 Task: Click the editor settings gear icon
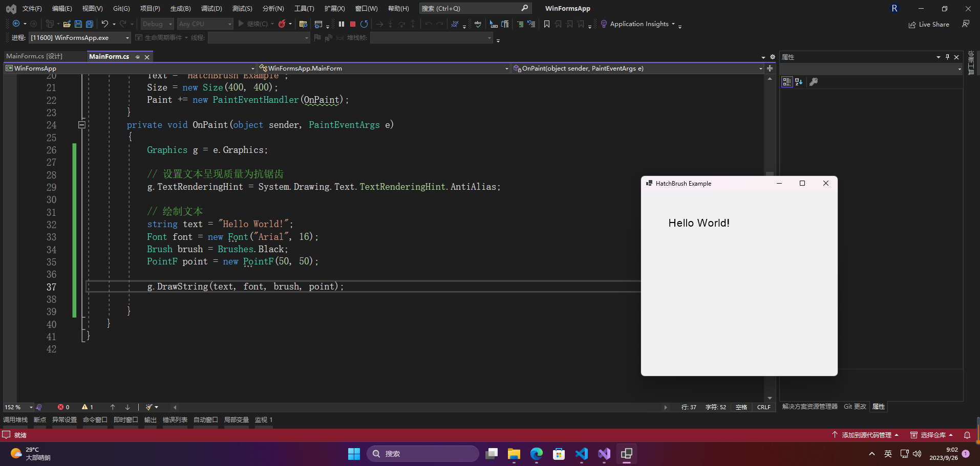point(773,57)
